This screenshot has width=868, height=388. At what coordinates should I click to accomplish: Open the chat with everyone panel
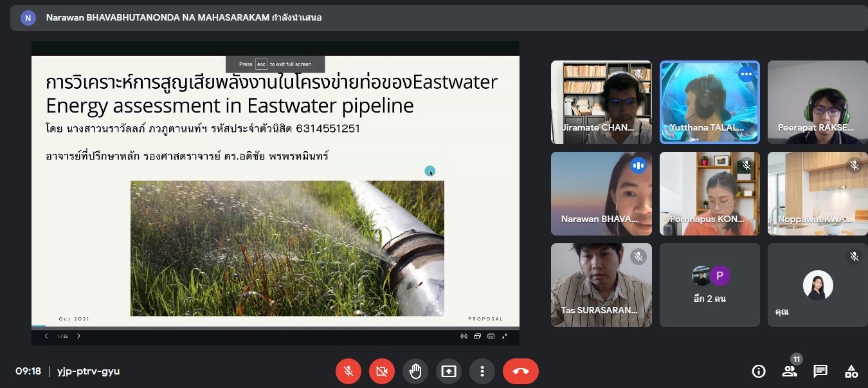pyautogui.click(x=820, y=371)
